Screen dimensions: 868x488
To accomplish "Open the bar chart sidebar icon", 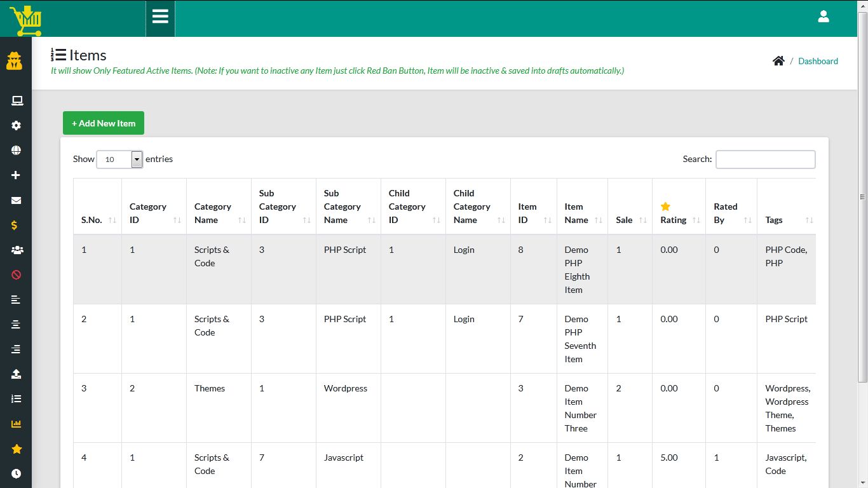I will (17, 424).
